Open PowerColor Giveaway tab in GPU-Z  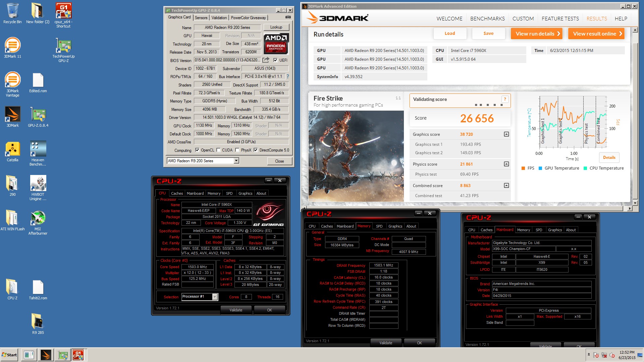[x=248, y=18]
